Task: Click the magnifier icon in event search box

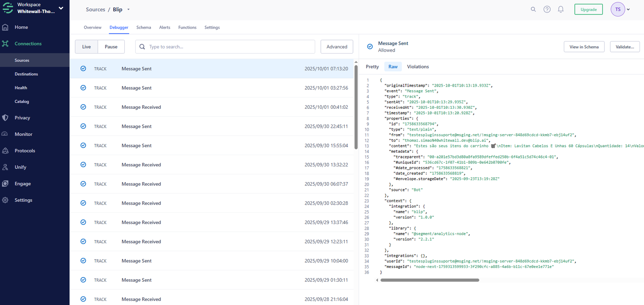Action: point(142,47)
